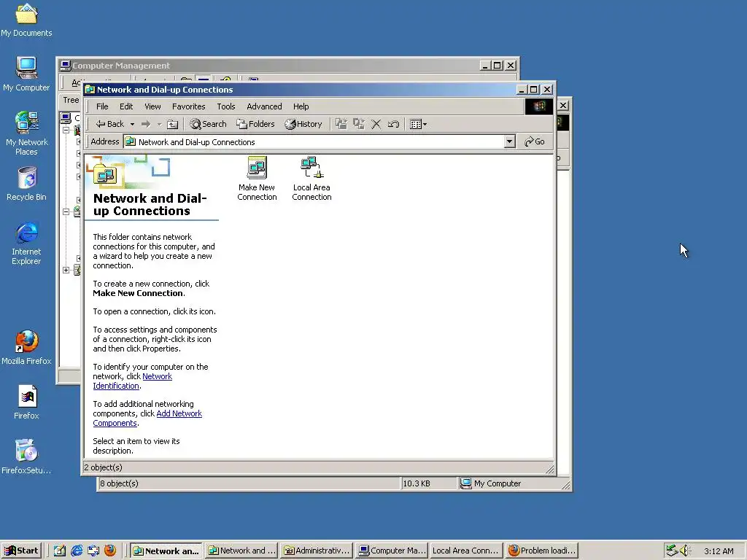This screenshot has height=560, width=747.
Task: Click the Copy To toolbar icon
Action: (359, 124)
